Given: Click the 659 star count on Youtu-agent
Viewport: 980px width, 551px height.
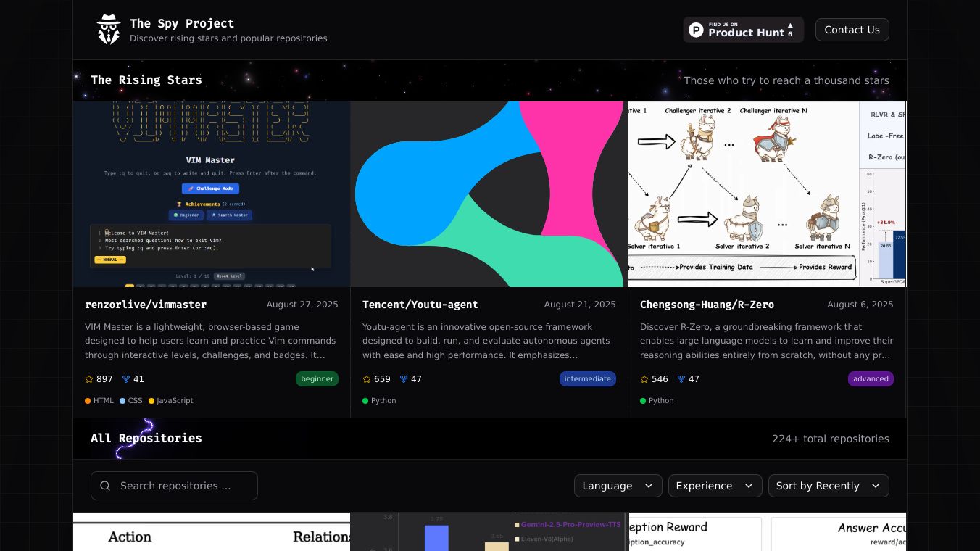Looking at the screenshot, I should click(382, 379).
